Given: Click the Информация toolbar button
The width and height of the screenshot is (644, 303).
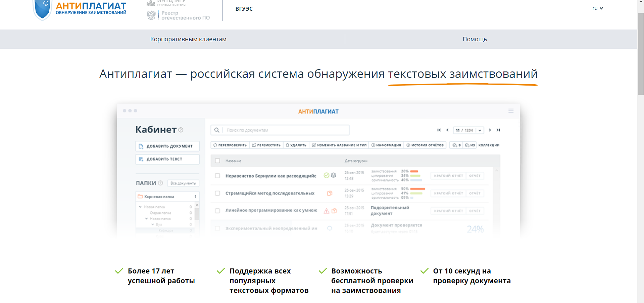Looking at the screenshot, I should (386, 145).
